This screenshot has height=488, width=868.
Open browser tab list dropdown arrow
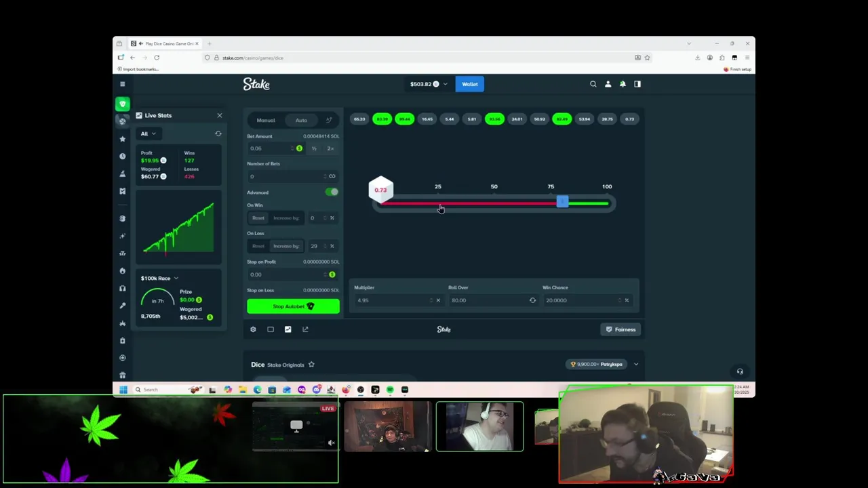(x=689, y=43)
